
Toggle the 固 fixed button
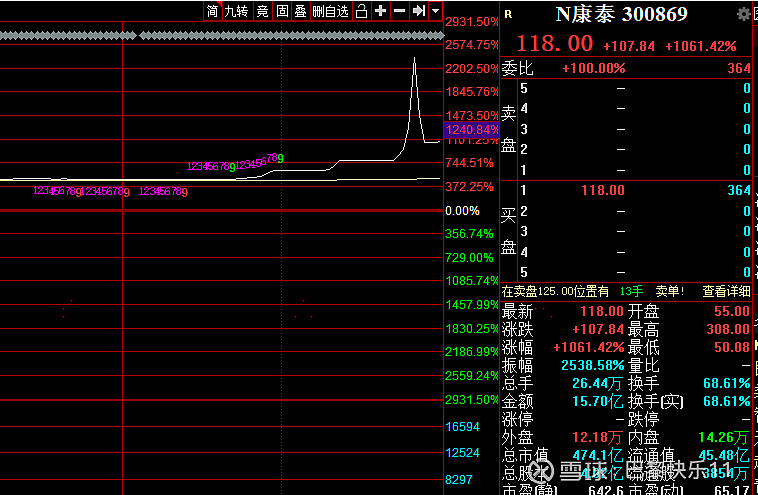tap(282, 11)
